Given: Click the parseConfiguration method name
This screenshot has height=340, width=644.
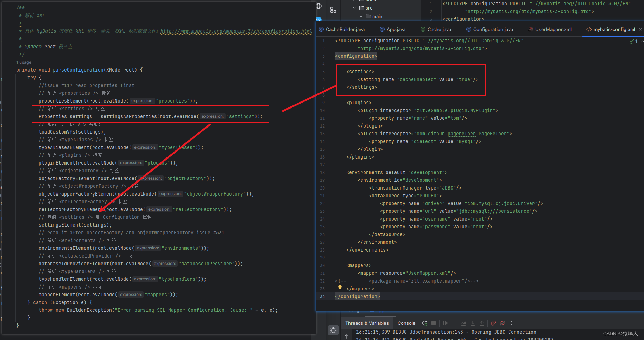Looking at the screenshot, I should pos(78,70).
